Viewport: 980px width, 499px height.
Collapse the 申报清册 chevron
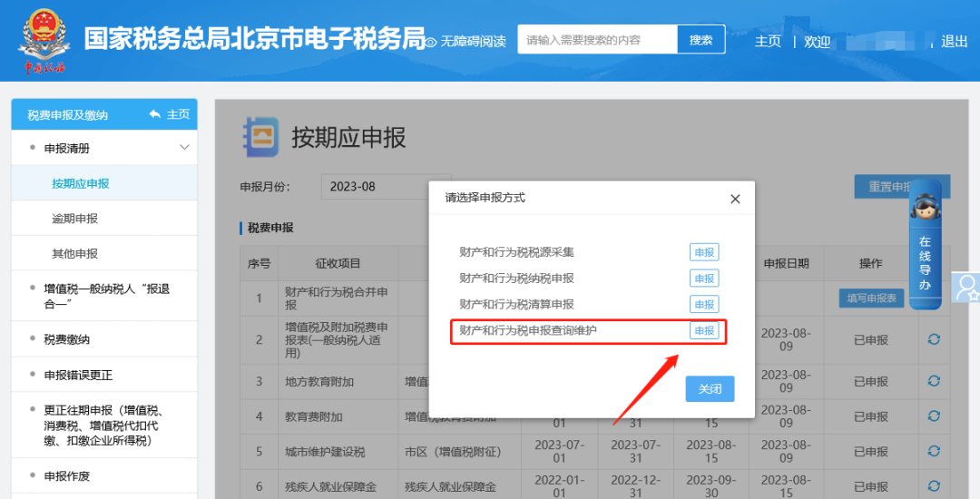pyautogui.click(x=184, y=147)
